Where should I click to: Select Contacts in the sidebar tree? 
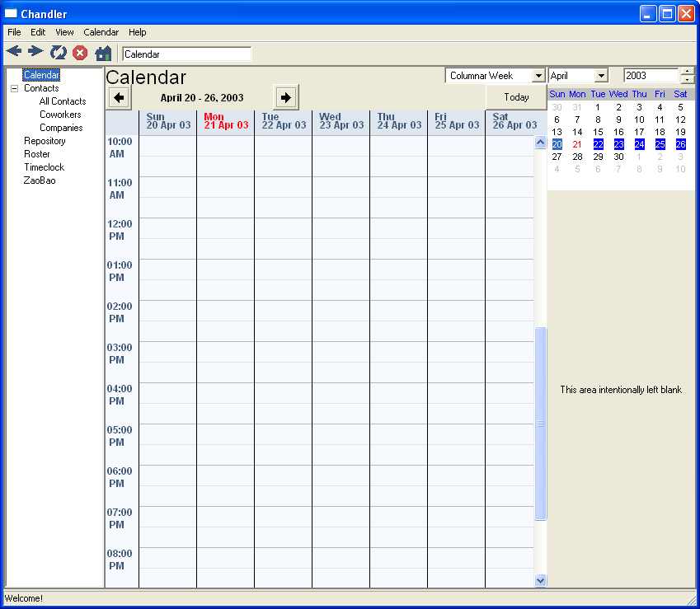click(x=41, y=88)
